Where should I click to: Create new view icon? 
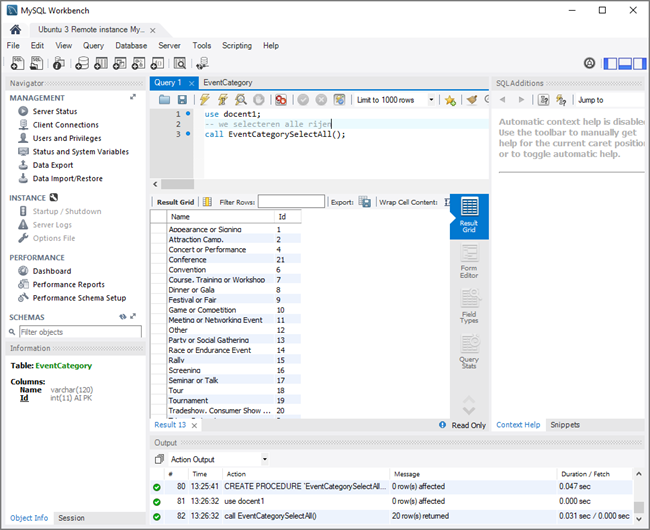120,63
